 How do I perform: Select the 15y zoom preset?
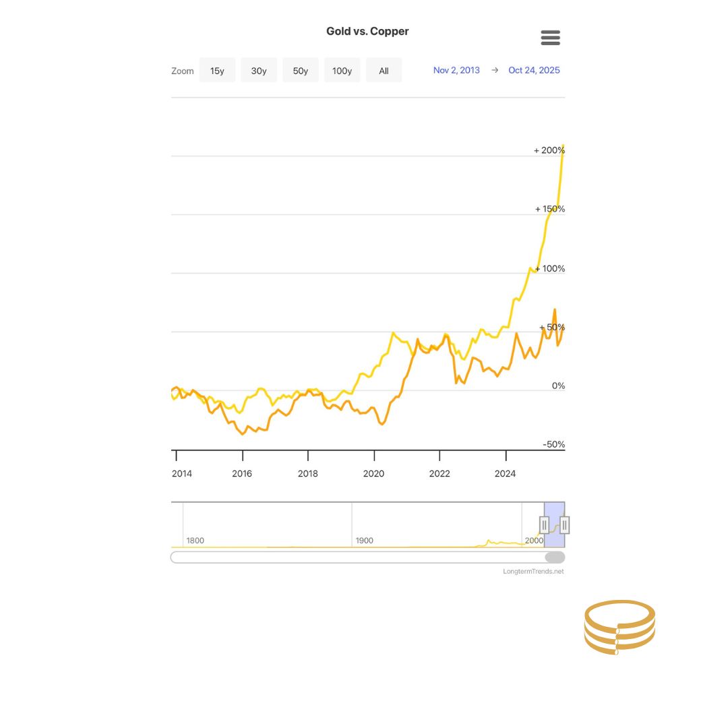tap(217, 70)
